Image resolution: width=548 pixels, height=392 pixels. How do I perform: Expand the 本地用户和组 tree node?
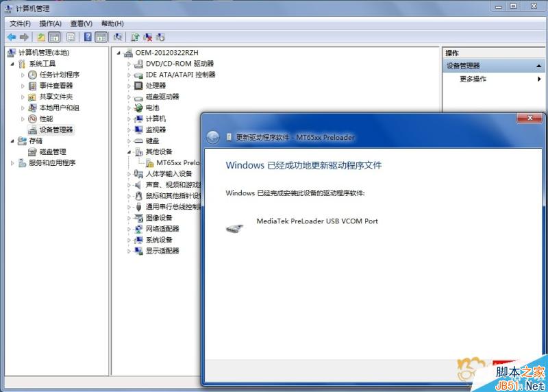point(23,108)
